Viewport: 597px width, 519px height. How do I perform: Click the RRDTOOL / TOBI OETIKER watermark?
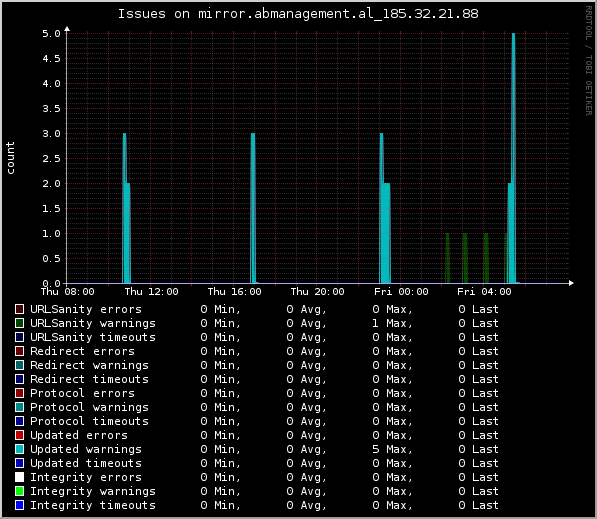click(589, 61)
